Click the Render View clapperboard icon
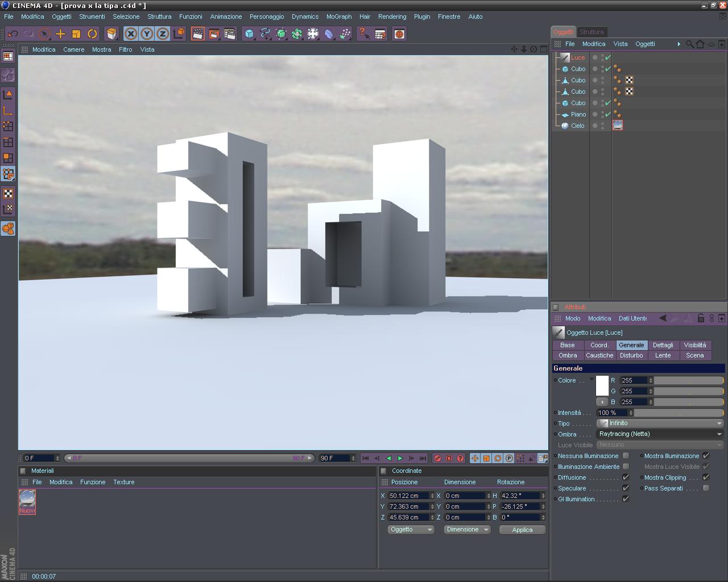Viewport: 728px width, 582px height. (x=198, y=34)
